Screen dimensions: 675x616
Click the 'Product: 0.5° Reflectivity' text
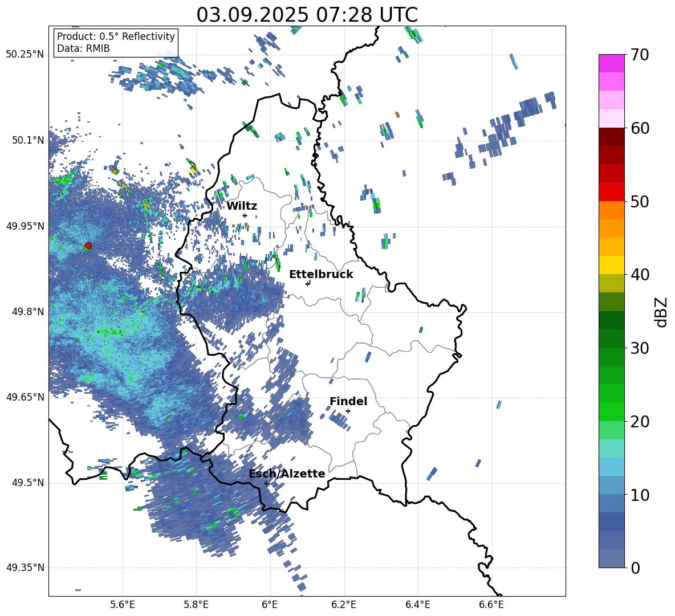tap(116, 36)
